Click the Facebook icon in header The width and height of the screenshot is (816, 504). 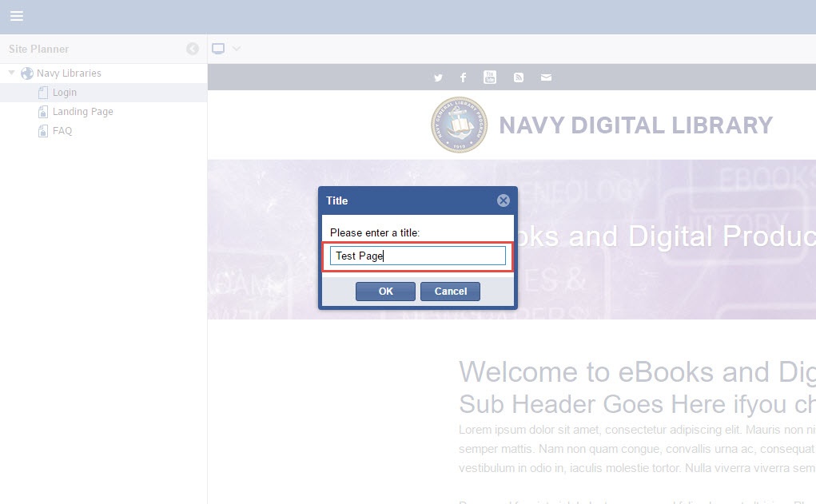pos(463,77)
